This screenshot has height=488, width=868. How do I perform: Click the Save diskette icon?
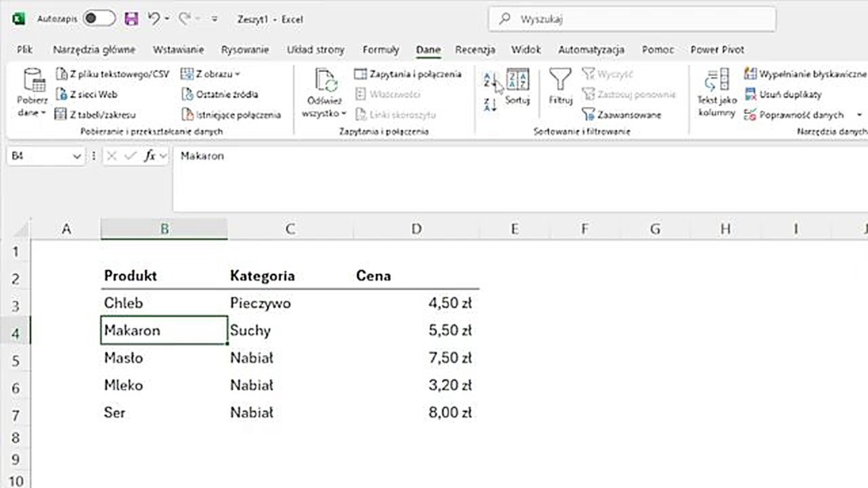131,19
